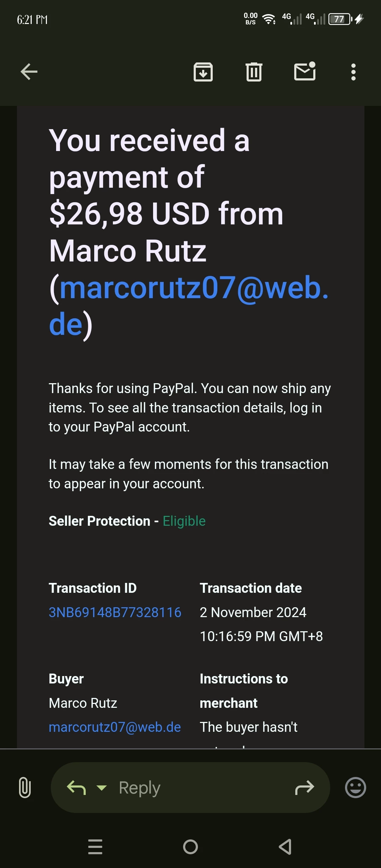Tap the Android back triangle button

pos(285,847)
